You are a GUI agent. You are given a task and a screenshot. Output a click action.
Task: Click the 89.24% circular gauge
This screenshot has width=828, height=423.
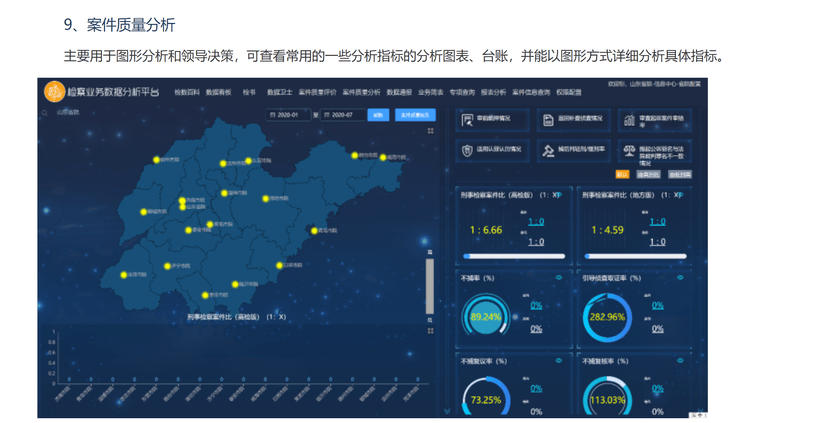[x=486, y=317]
